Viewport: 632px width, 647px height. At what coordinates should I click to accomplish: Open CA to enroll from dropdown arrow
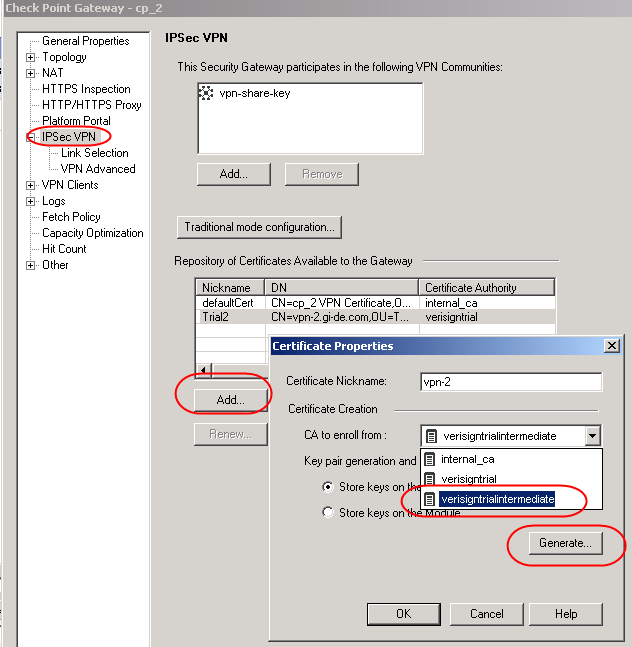(592, 436)
